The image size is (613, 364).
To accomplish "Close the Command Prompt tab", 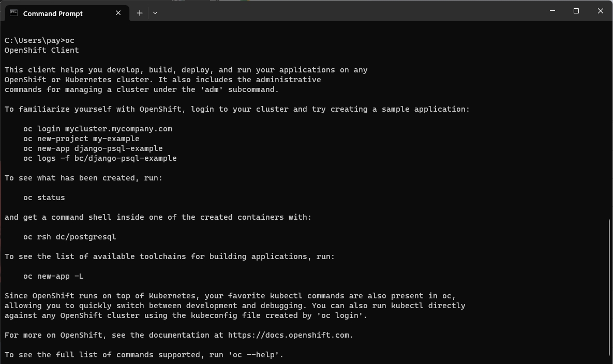I will 118,13.
